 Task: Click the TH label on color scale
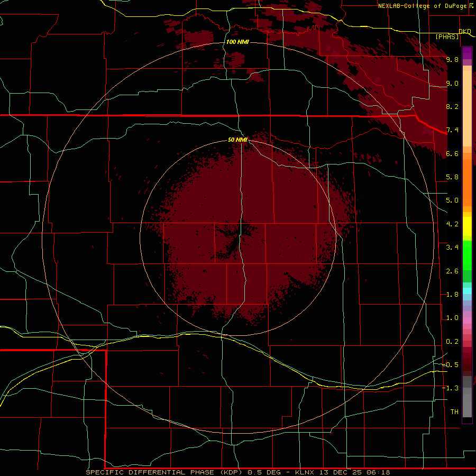click(454, 412)
